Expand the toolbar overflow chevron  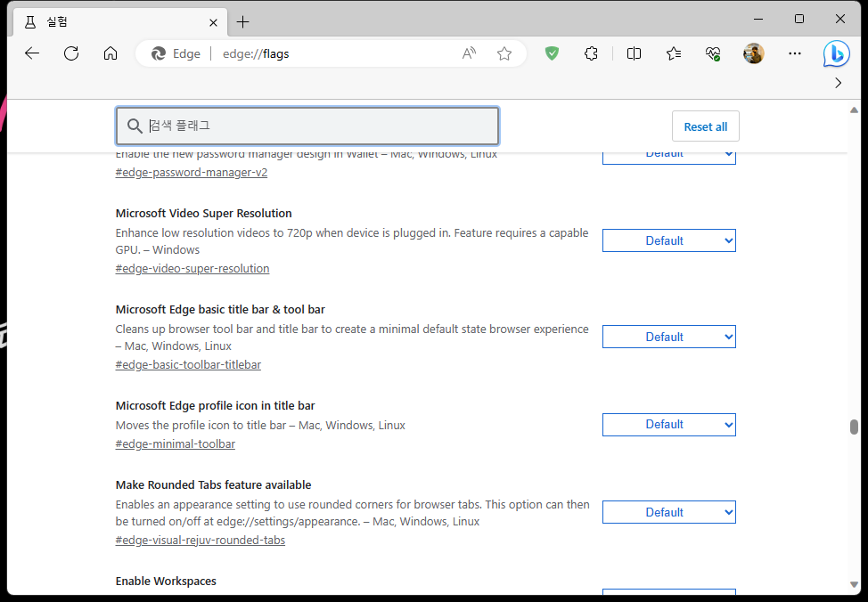click(x=838, y=83)
